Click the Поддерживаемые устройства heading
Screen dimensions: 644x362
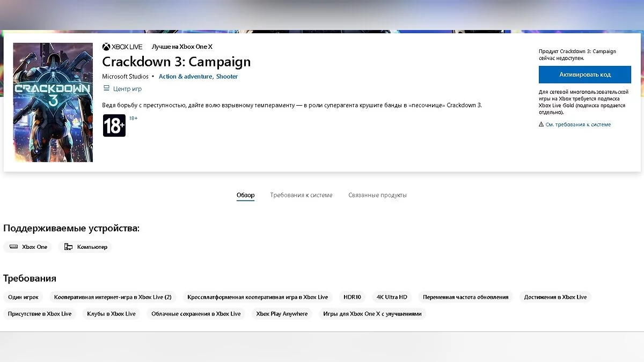(x=71, y=228)
